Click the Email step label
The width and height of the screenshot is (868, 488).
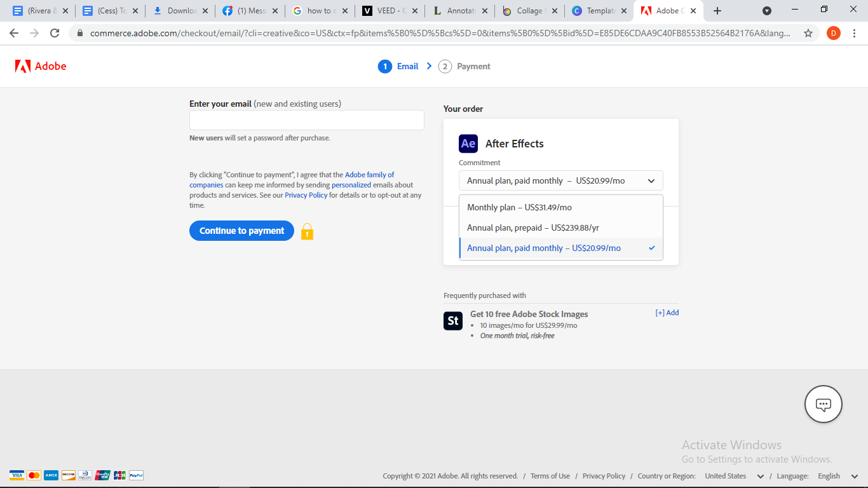click(x=407, y=66)
